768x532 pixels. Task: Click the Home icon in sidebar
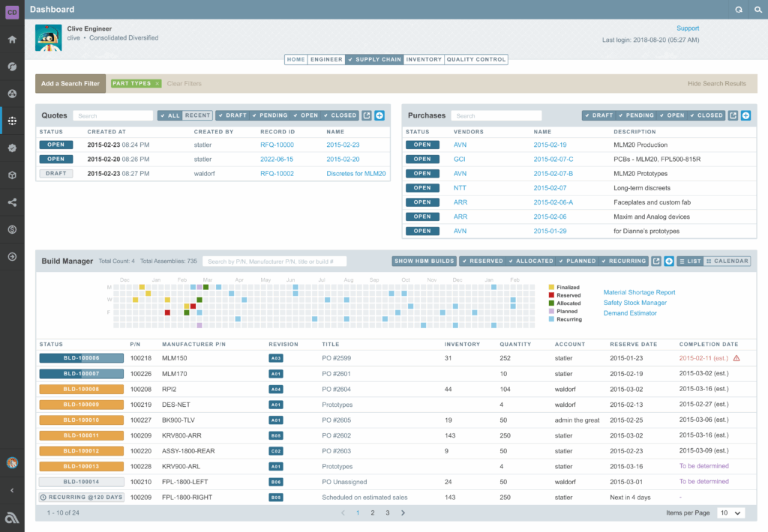coord(12,39)
